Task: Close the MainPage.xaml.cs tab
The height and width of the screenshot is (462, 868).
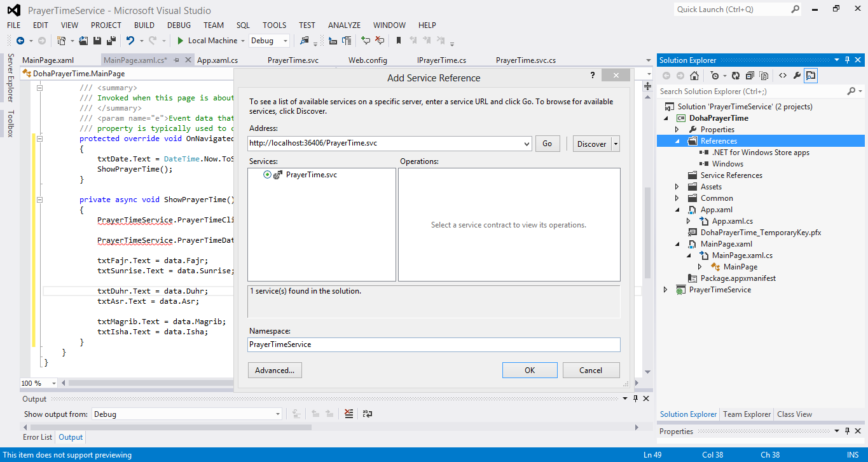Action: 188,60
